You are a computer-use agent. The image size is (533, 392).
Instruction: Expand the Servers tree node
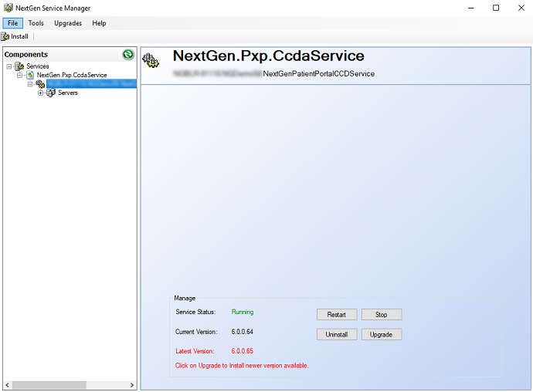click(x=40, y=93)
